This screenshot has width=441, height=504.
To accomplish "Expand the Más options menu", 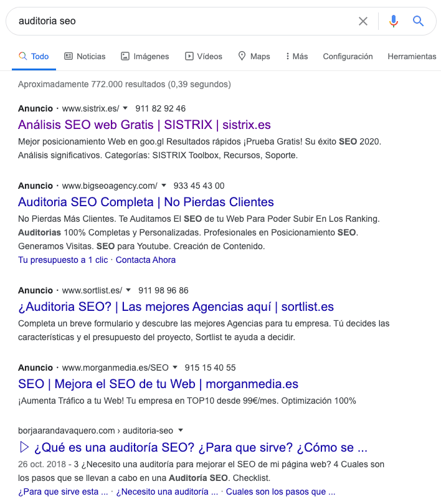I will coord(296,56).
